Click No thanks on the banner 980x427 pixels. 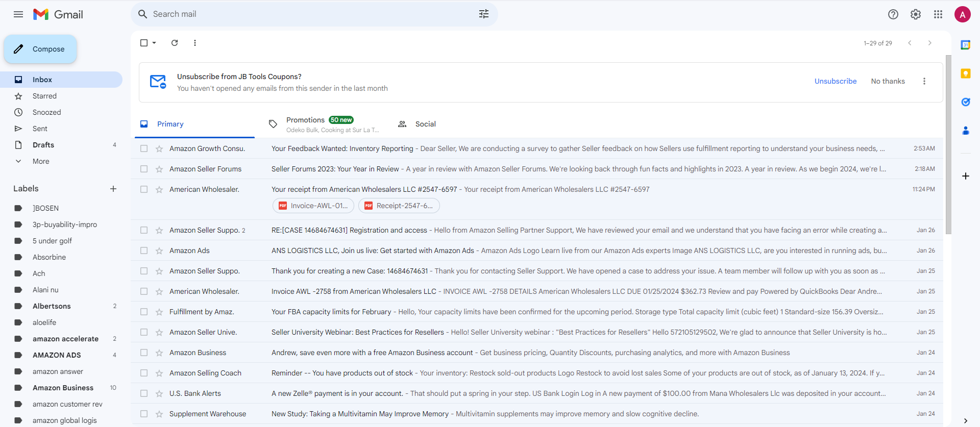point(888,81)
